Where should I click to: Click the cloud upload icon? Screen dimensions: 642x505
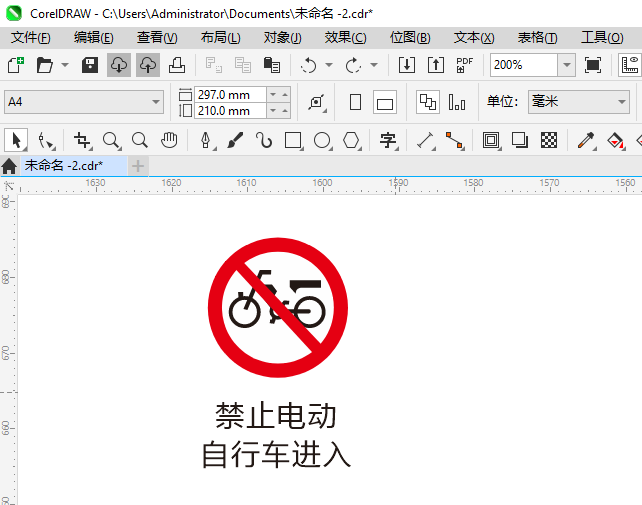(148, 65)
